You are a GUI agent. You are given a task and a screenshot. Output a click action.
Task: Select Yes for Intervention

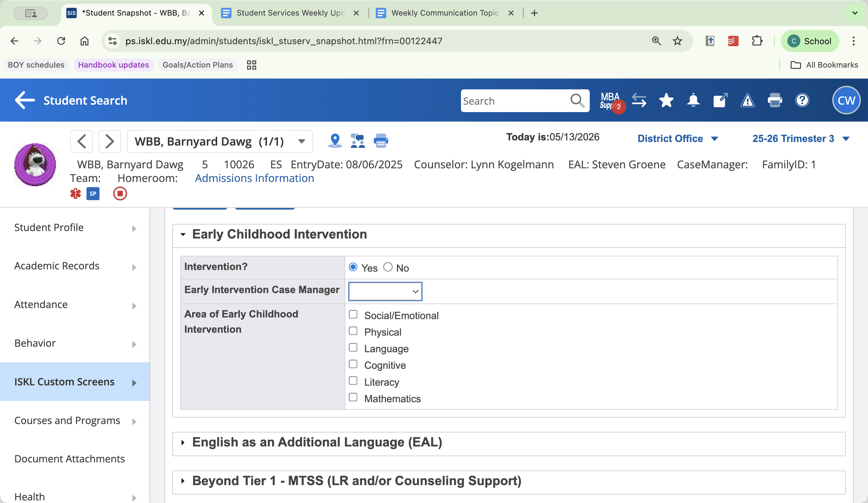[353, 267]
